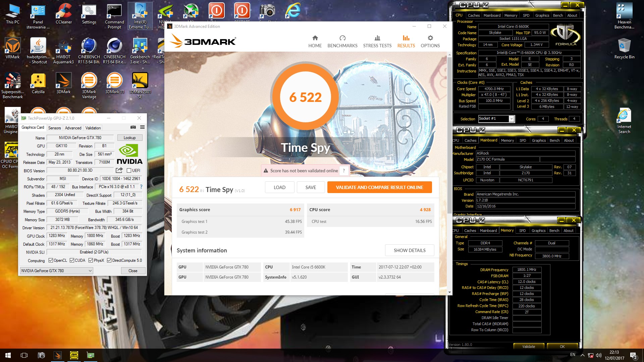Image resolution: width=644 pixels, height=362 pixels.
Task: Switch to Advanced tab in GPU-Z
Action: click(x=73, y=128)
